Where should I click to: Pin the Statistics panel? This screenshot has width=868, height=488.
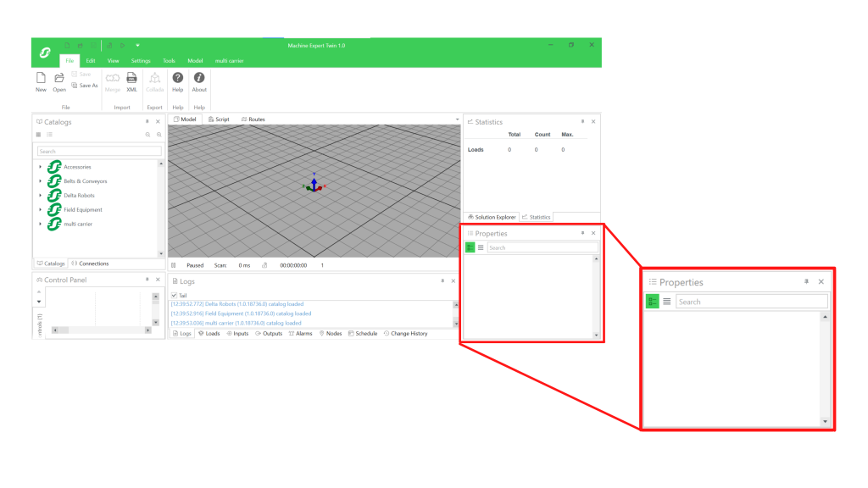582,122
